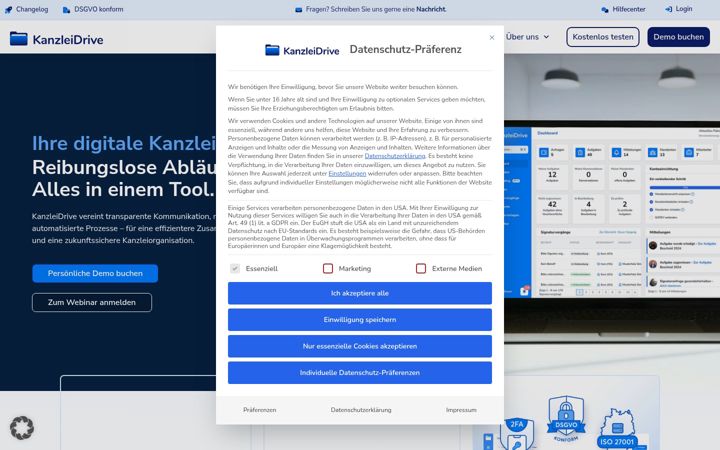Click the Ihre digitale Kanzlei heading
Image resolution: width=720 pixels, height=450 pixels.
pyautogui.click(x=124, y=143)
